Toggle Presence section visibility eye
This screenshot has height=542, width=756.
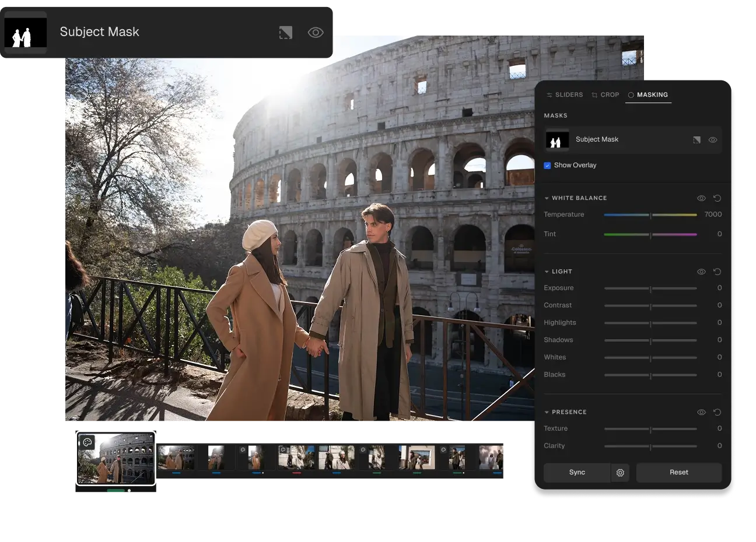(701, 412)
